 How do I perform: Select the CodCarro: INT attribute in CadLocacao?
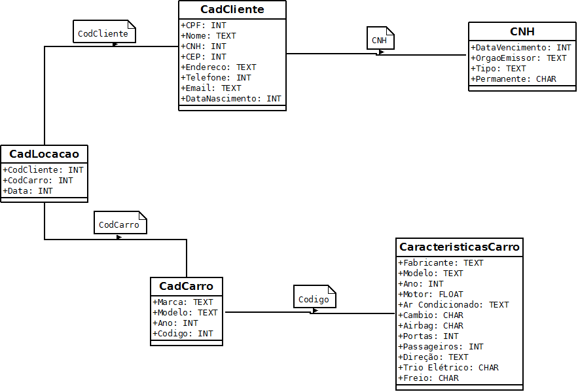pyautogui.click(x=38, y=181)
